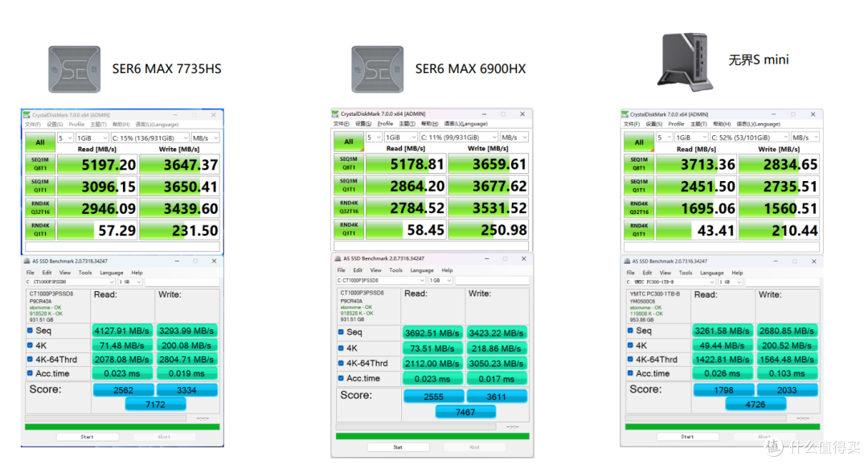The height and width of the screenshot is (465, 868).
Task: Open Edit menu in 7735HS AS SSD Benchmark
Action: [x=47, y=273]
